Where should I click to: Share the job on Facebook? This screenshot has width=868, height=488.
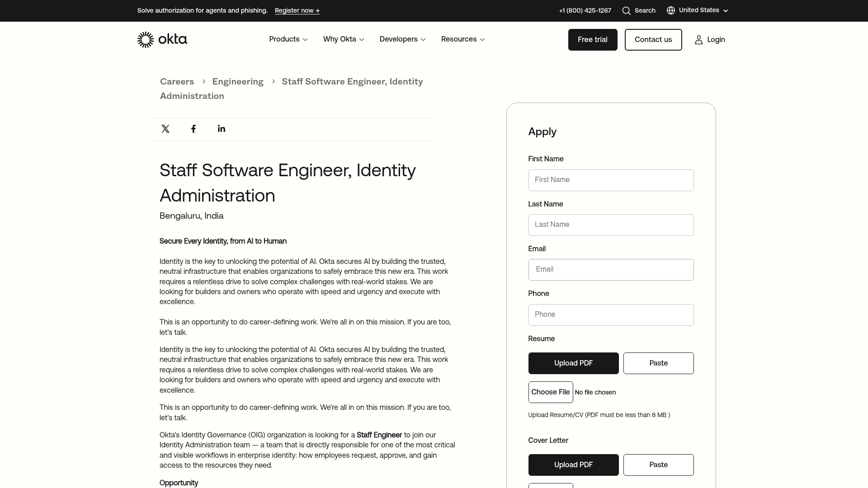pyautogui.click(x=193, y=129)
